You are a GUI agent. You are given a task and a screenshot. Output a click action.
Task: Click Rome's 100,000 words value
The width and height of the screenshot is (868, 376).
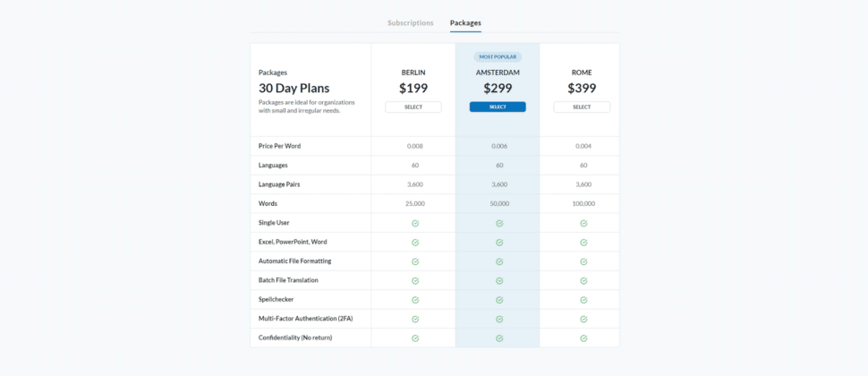point(583,204)
